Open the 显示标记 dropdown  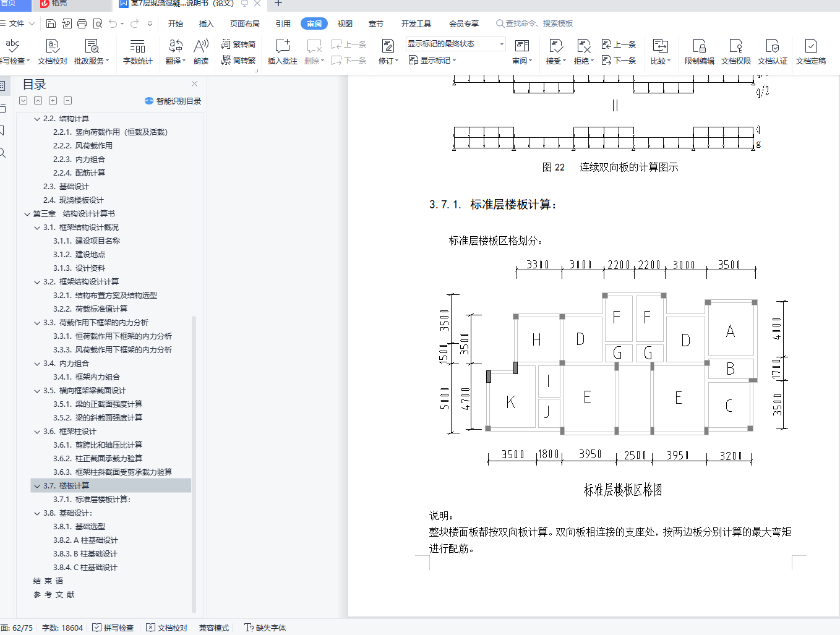(x=432, y=60)
